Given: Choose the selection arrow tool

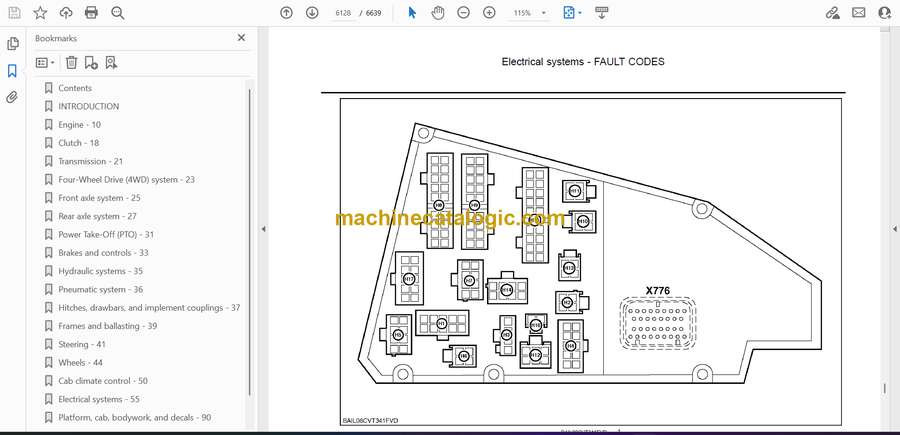Looking at the screenshot, I should (412, 13).
